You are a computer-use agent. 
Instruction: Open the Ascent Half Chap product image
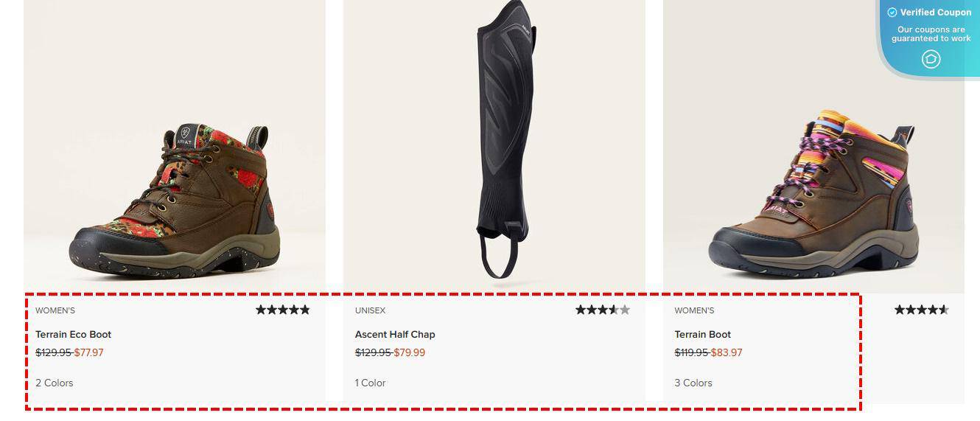pyautogui.click(x=494, y=146)
